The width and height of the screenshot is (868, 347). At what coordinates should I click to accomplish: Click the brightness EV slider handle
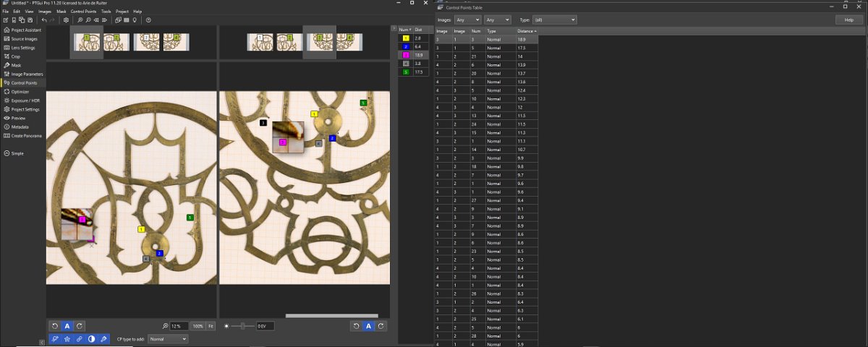coord(242,326)
